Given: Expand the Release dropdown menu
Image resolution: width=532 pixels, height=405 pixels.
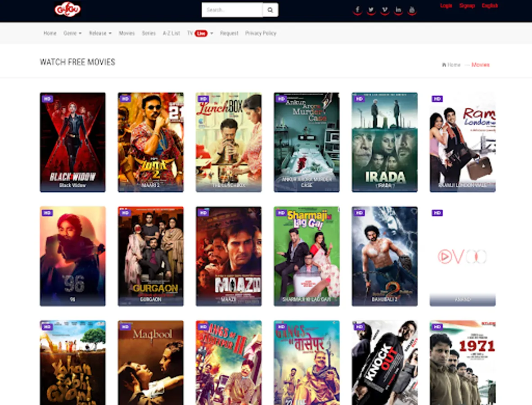Looking at the screenshot, I should [x=100, y=33].
